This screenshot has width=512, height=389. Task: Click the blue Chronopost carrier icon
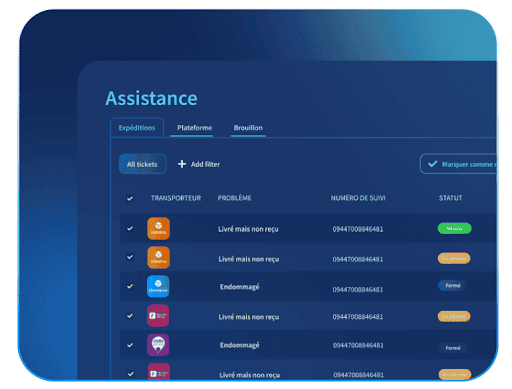pyautogui.click(x=158, y=286)
